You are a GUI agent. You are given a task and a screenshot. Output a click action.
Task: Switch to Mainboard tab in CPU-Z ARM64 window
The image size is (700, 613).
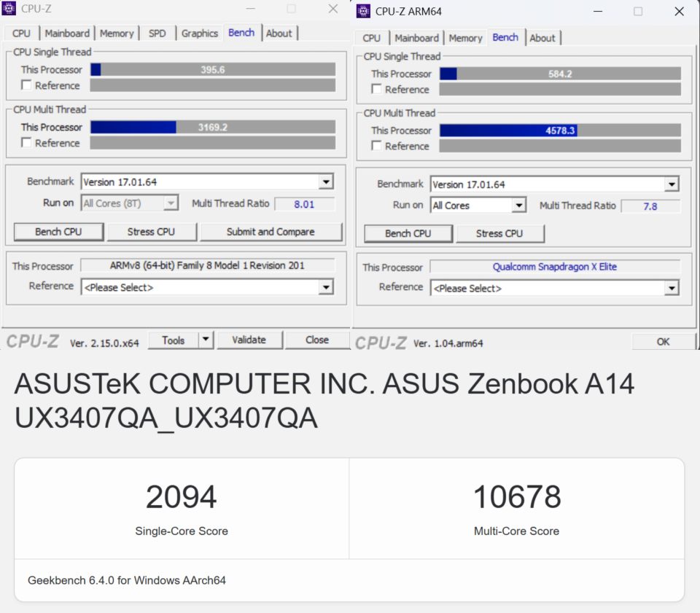click(416, 38)
